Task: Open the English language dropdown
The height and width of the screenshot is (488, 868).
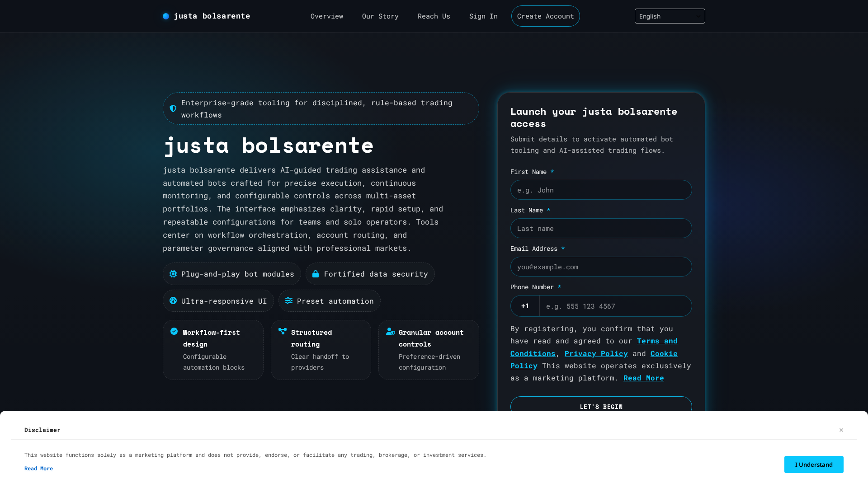Action: 670,16
